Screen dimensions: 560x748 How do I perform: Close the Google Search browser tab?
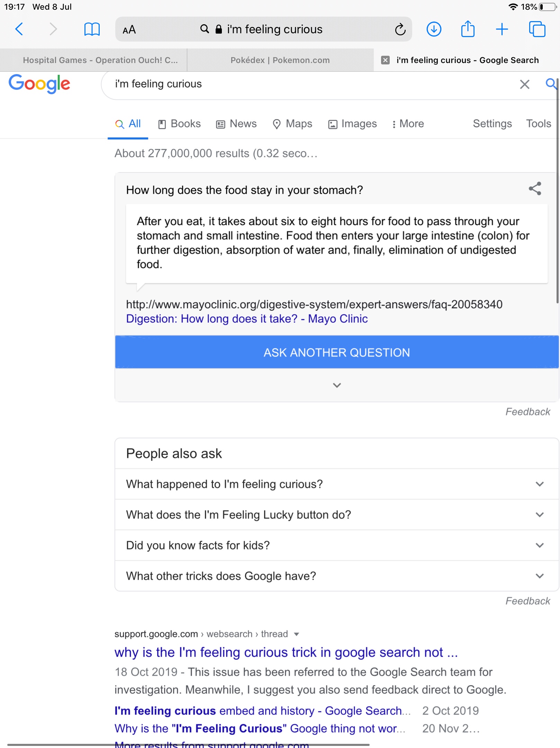(x=385, y=60)
